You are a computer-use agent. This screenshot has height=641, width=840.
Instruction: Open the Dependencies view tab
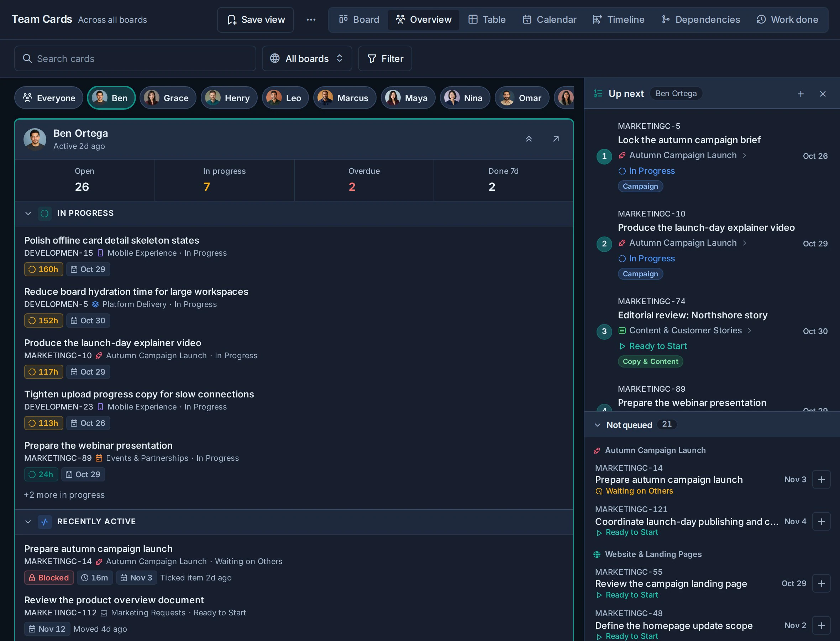pos(701,20)
